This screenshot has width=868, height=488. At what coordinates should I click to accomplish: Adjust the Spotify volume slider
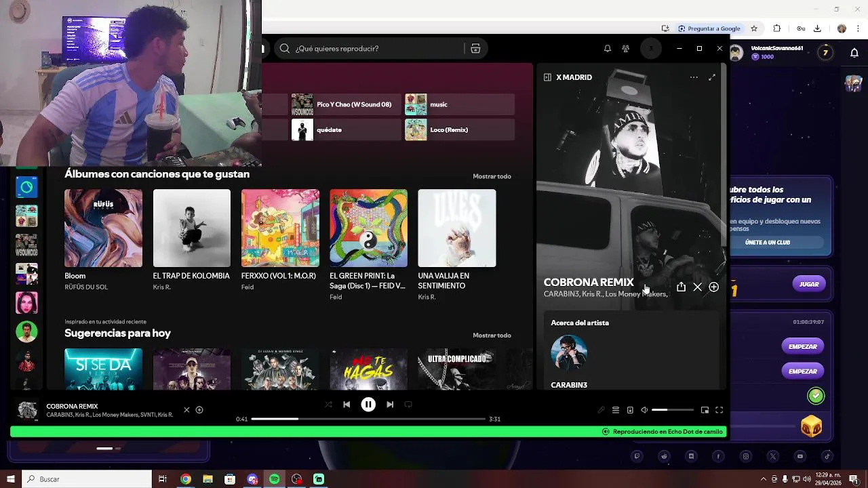(x=673, y=410)
